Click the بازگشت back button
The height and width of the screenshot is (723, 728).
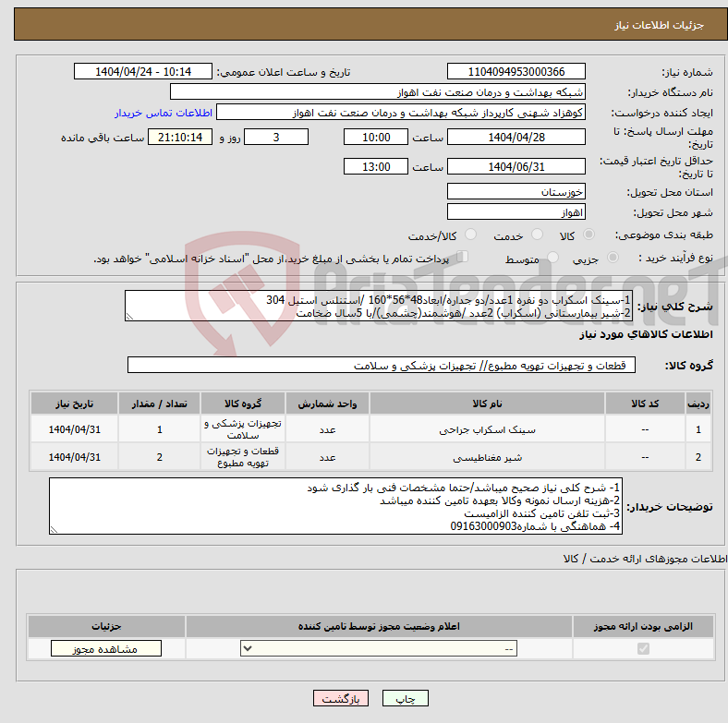340,698
